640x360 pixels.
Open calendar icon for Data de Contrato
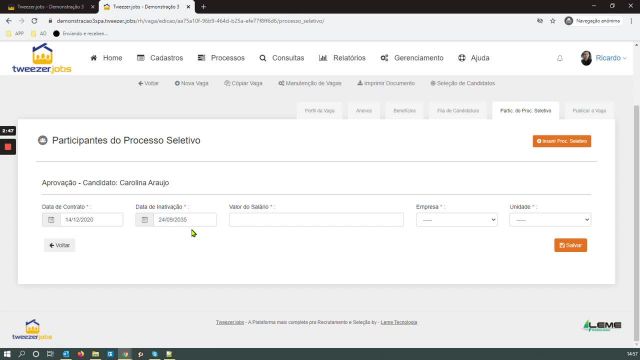[x=51, y=220]
